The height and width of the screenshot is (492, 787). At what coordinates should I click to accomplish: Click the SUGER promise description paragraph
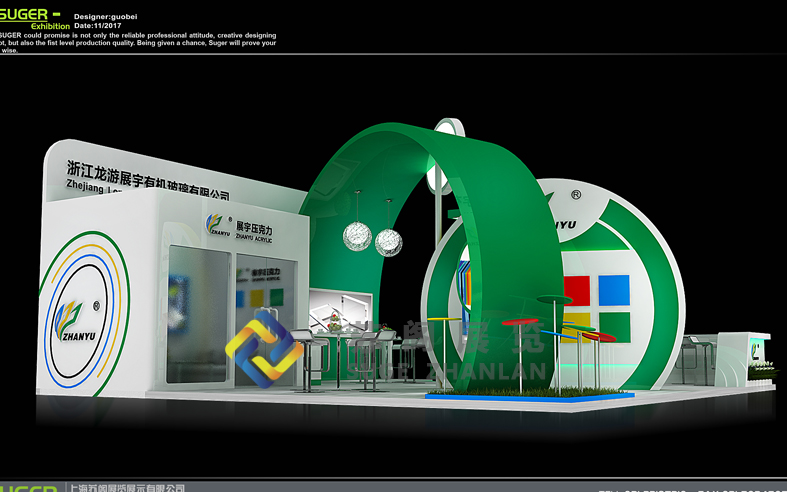(x=138, y=43)
